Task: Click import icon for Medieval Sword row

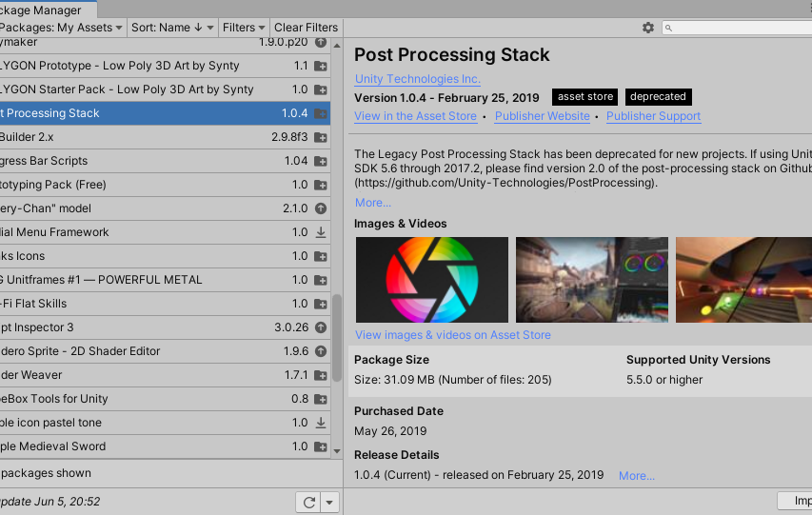Action: tap(321, 446)
